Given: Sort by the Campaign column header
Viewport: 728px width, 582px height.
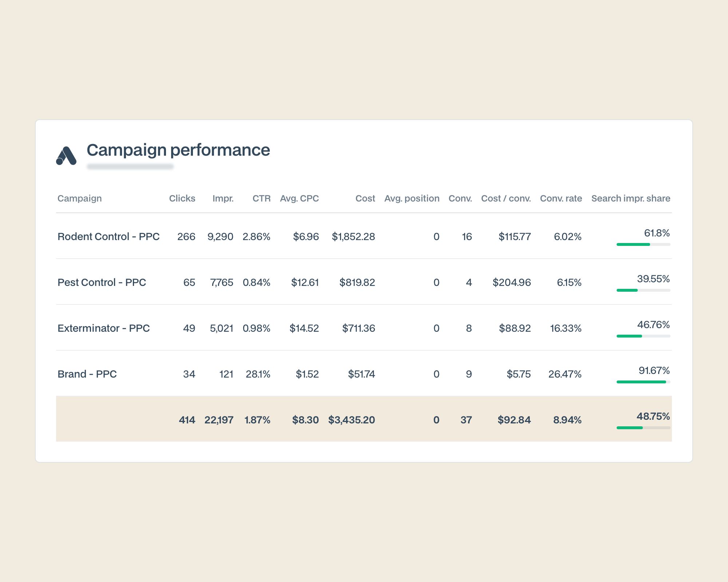Looking at the screenshot, I should 80,198.
